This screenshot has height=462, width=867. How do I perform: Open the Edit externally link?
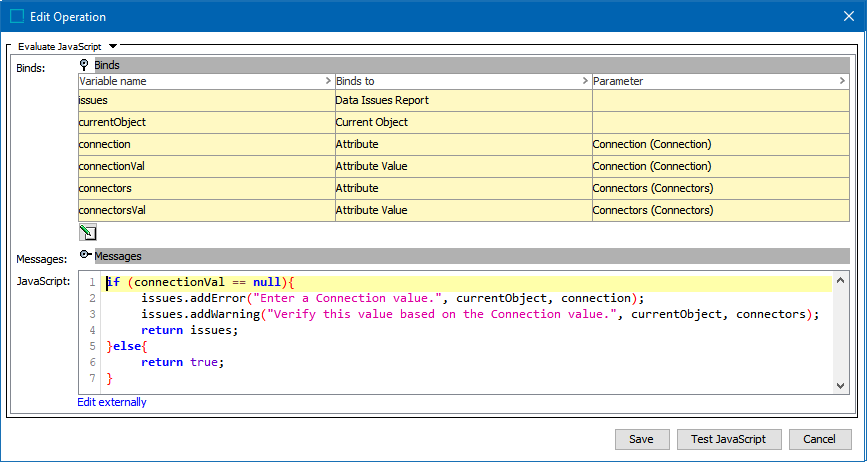tap(112, 402)
